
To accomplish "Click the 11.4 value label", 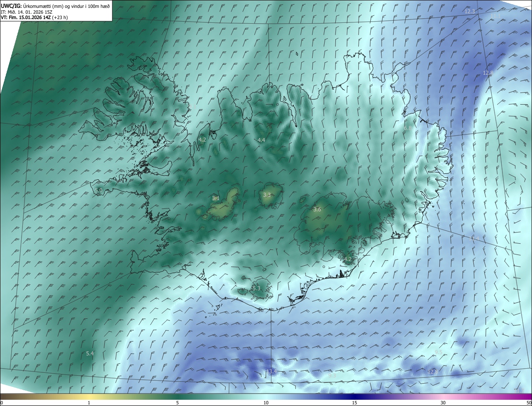I will pyautogui.click(x=474, y=239).
